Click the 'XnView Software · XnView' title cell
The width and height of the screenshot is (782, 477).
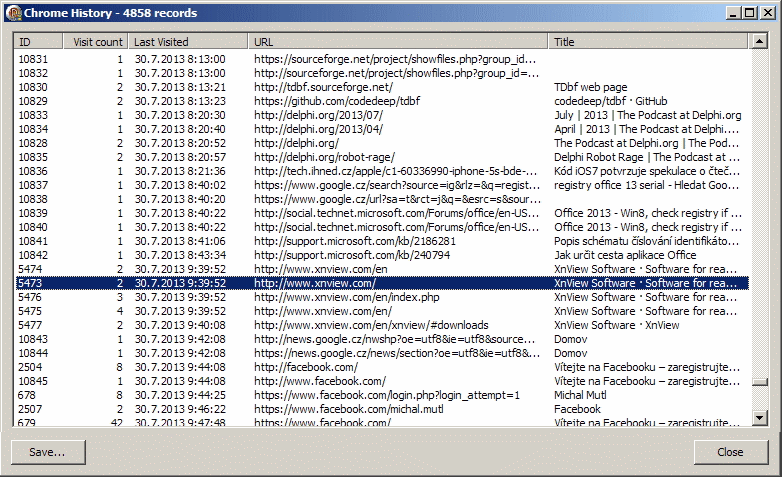tap(616, 325)
